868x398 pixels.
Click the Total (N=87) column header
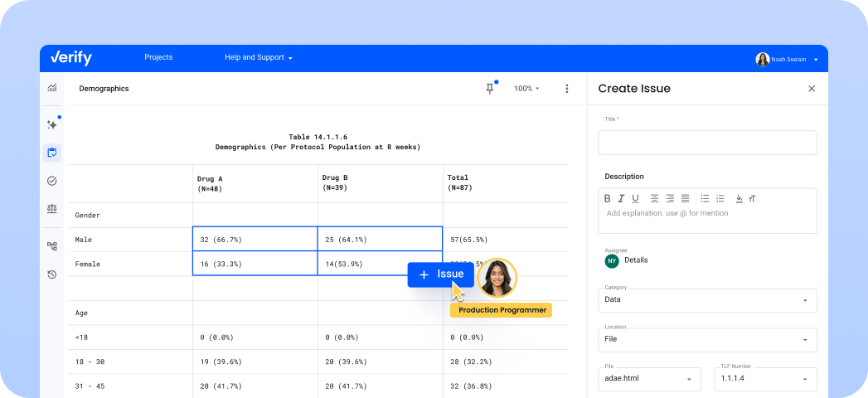506,183
